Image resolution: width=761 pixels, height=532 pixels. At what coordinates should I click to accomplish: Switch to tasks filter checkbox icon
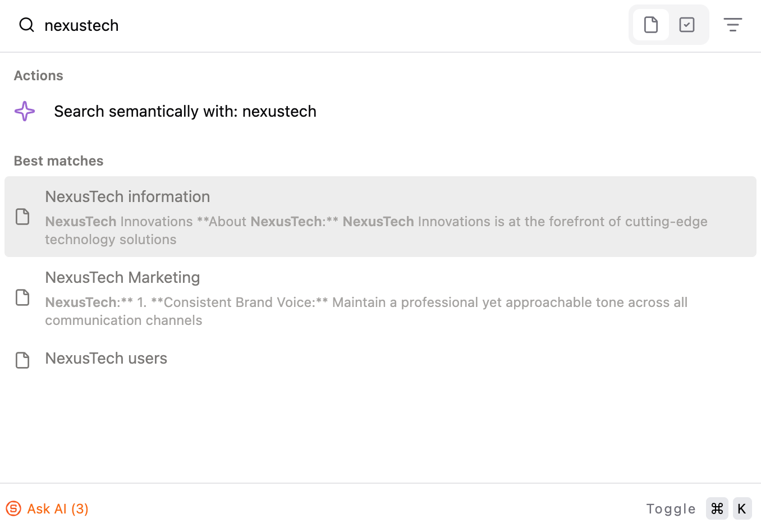[687, 25]
